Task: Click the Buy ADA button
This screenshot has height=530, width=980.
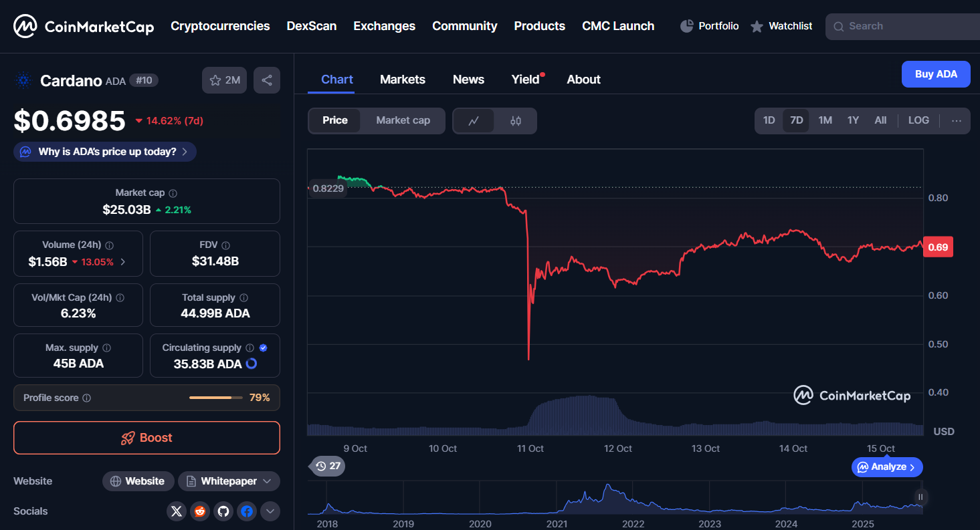Action: click(935, 74)
